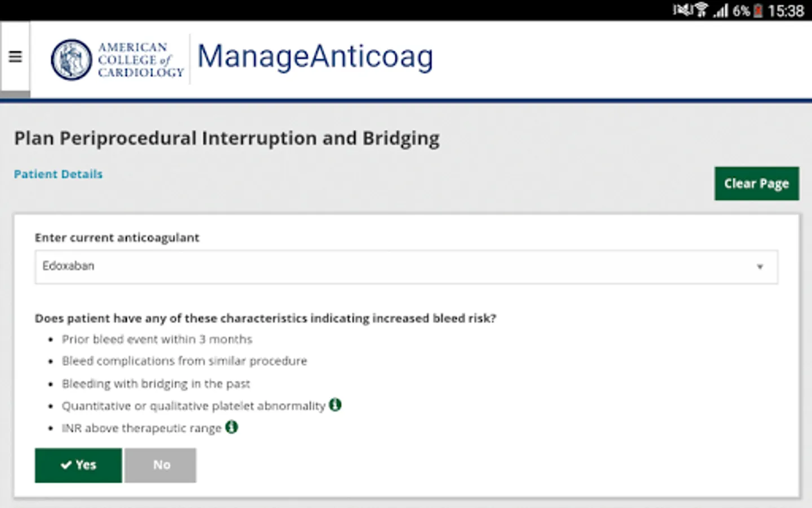The width and height of the screenshot is (812, 508).
Task: Click the American College of Cardiology seal logo
Action: pos(72,59)
